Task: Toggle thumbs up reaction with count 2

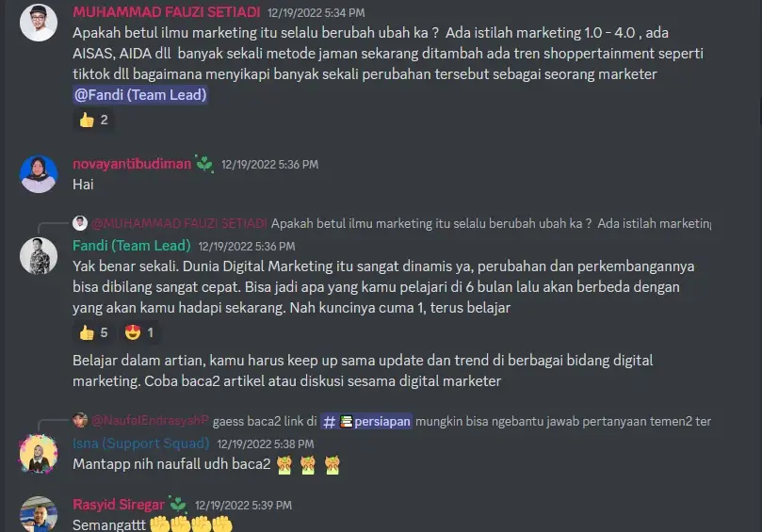Action: [x=94, y=120]
